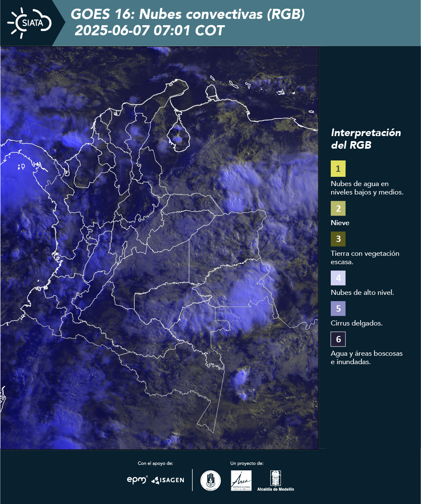421x504 pixels.
Task: Click 'Tierra con vegetación escasa.' label
Action: coord(365,258)
